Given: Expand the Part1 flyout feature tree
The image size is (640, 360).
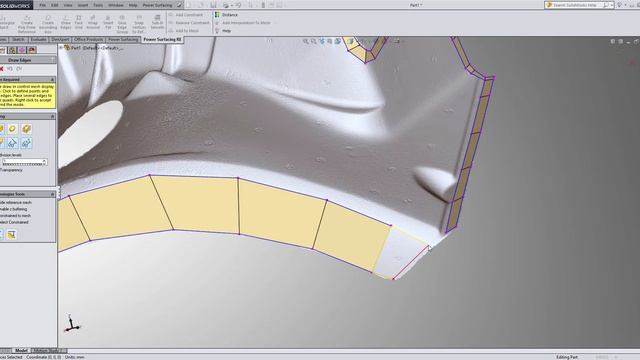Looking at the screenshot, I should 61,48.
